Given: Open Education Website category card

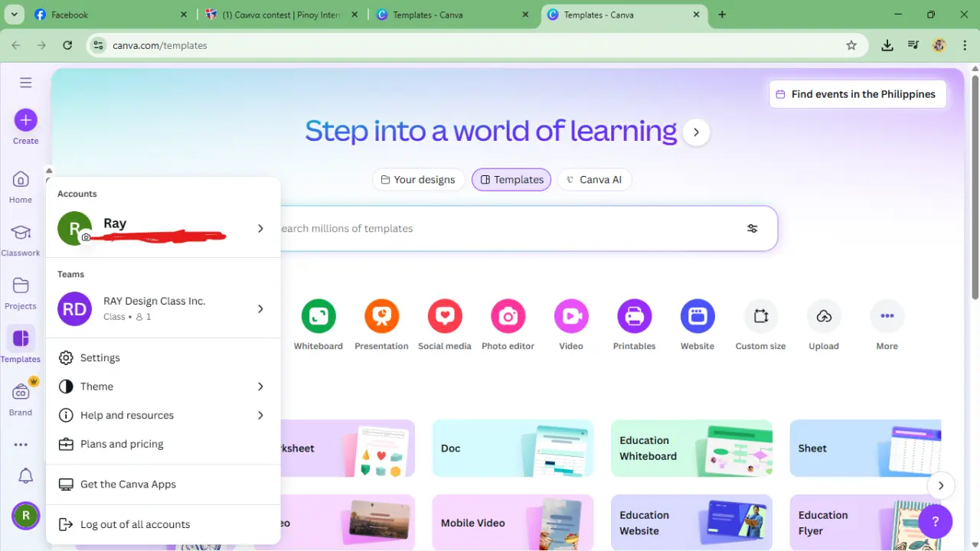Looking at the screenshot, I should (x=691, y=522).
